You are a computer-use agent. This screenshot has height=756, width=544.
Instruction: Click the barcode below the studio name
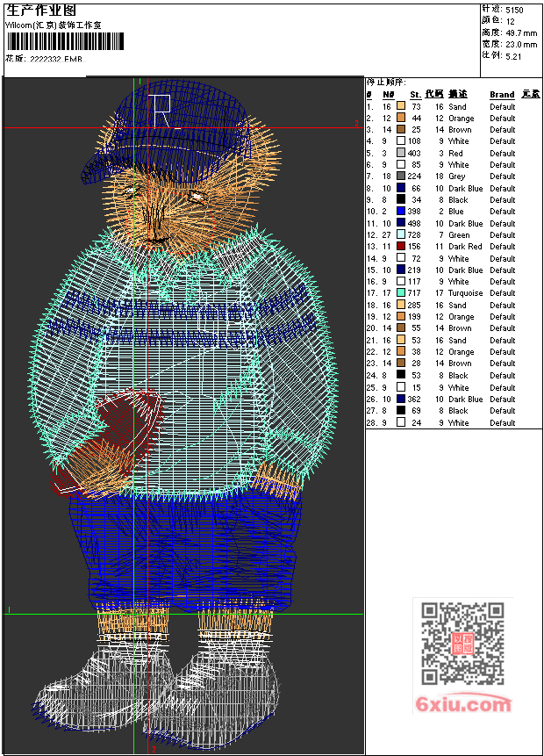pyautogui.click(x=65, y=41)
